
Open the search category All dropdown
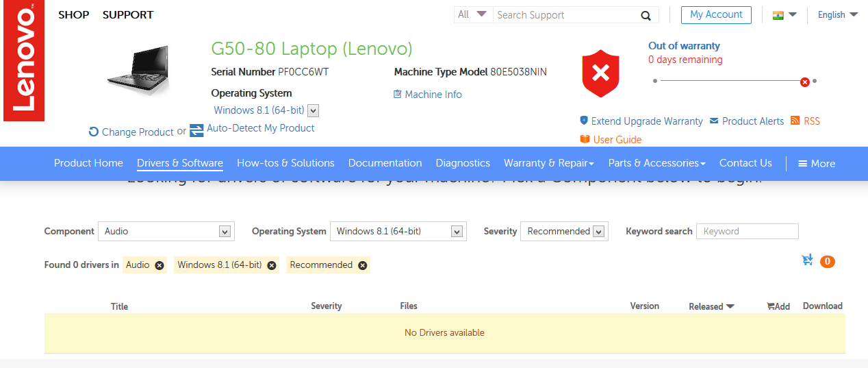coord(473,14)
